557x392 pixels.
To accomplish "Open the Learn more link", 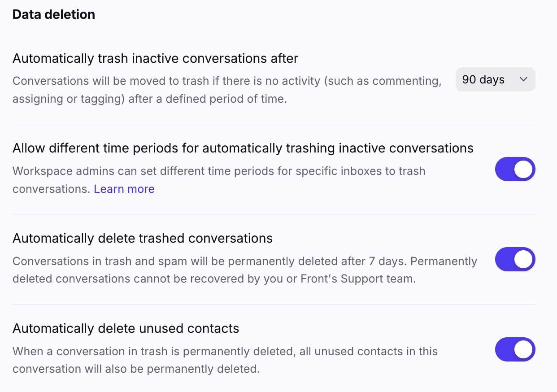I will pyautogui.click(x=124, y=189).
